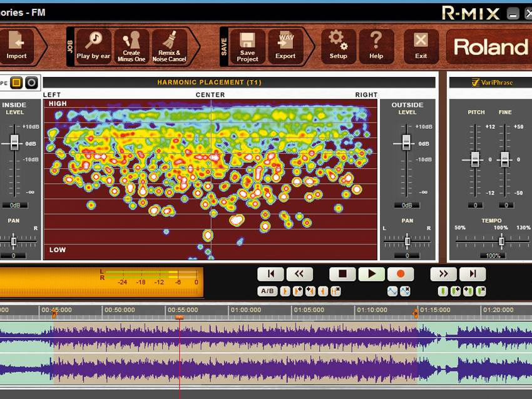Click the Inside Pan slider knob
Screen dimensions: 532x399
point(14,241)
